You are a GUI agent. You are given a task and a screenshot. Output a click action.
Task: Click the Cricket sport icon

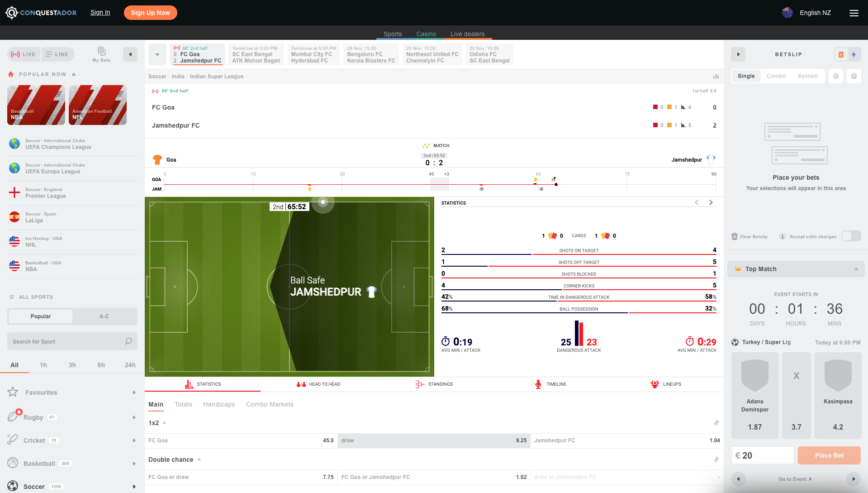(13, 439)
